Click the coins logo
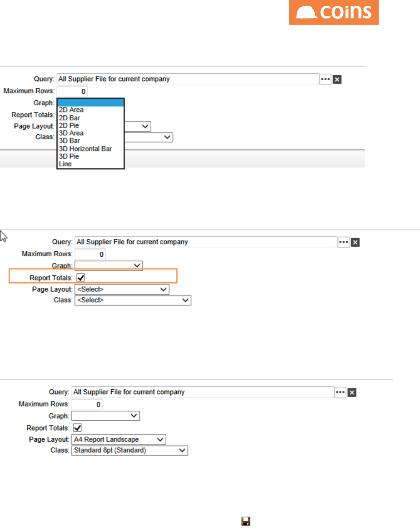 (x=334, y=12)
